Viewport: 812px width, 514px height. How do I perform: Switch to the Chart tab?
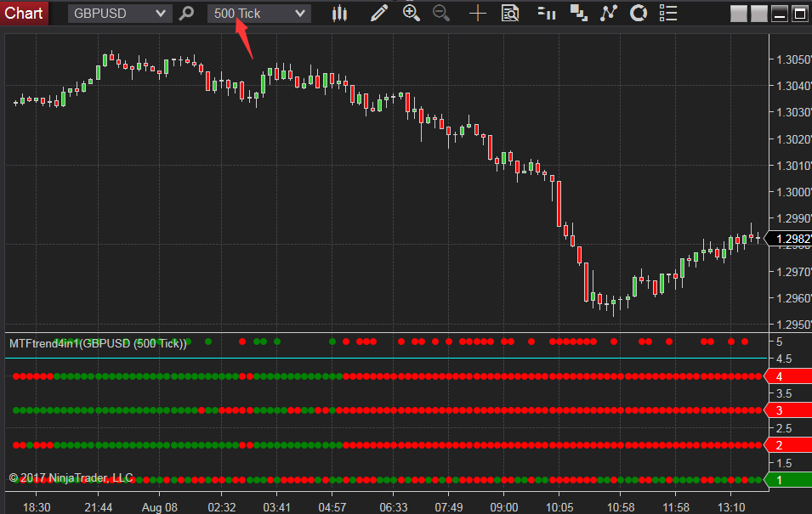tap(24, 13)
